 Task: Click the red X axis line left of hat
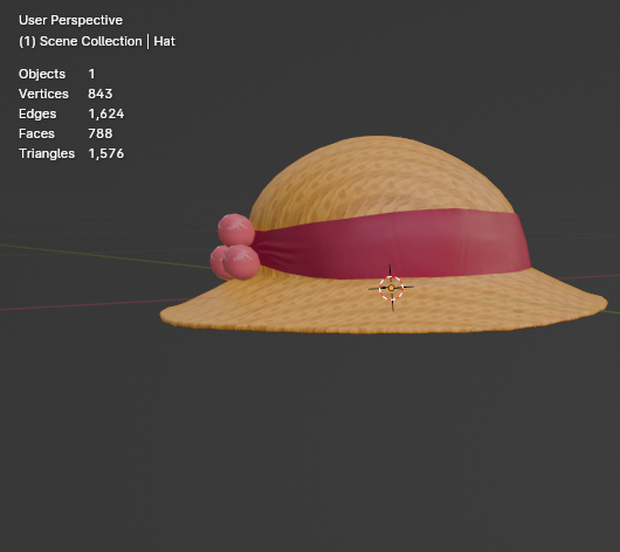coord(95,304)
